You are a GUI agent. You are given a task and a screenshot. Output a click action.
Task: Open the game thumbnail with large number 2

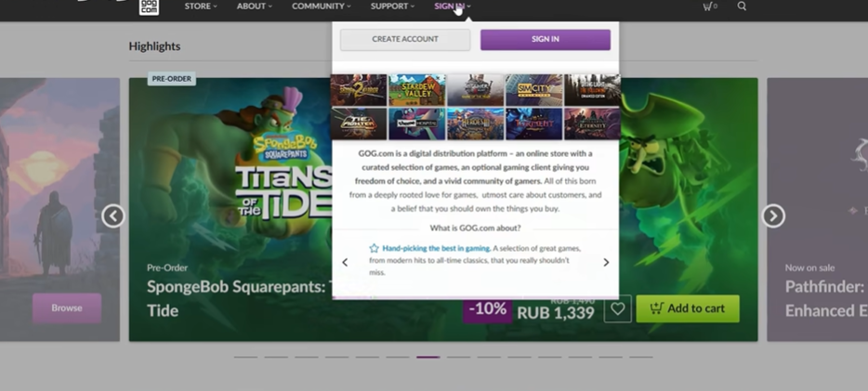tap(359, 89)
